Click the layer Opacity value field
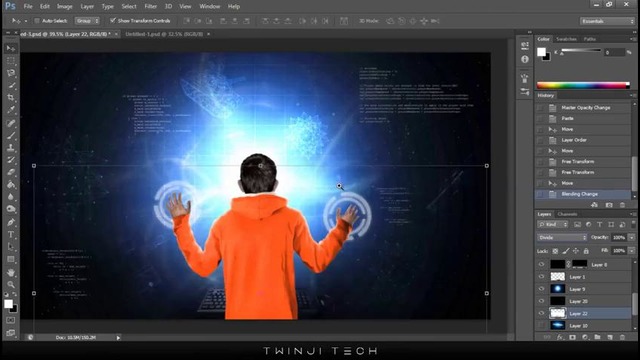 coord(619,238)
